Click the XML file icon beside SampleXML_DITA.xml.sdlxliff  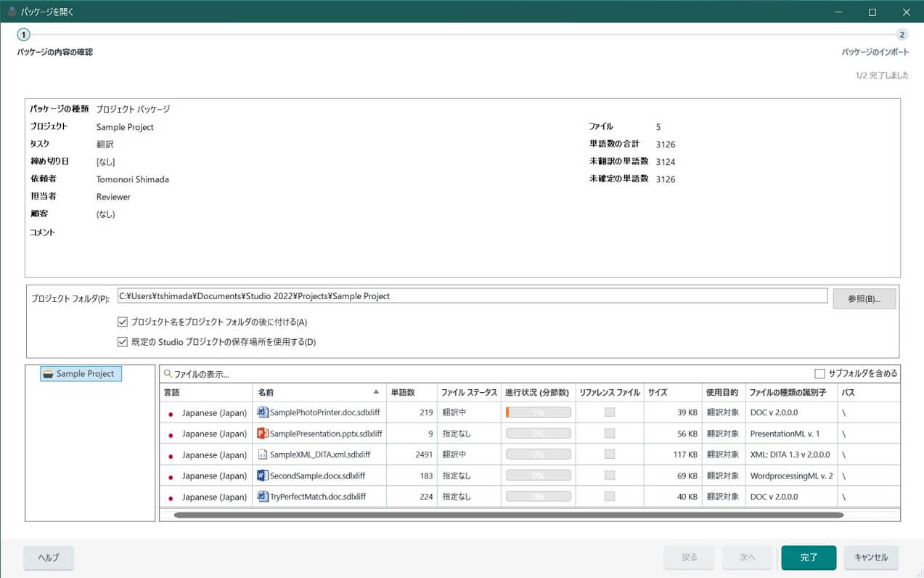coord(263,455)
